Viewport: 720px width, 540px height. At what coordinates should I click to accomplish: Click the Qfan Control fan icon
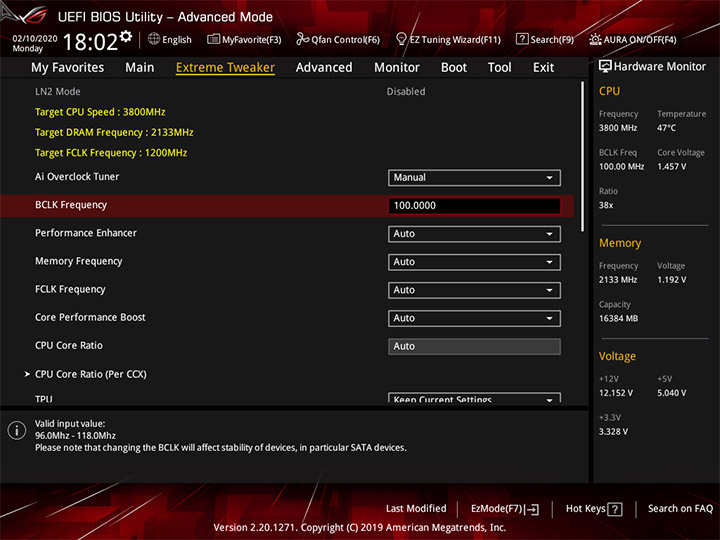tap(302, 39)
